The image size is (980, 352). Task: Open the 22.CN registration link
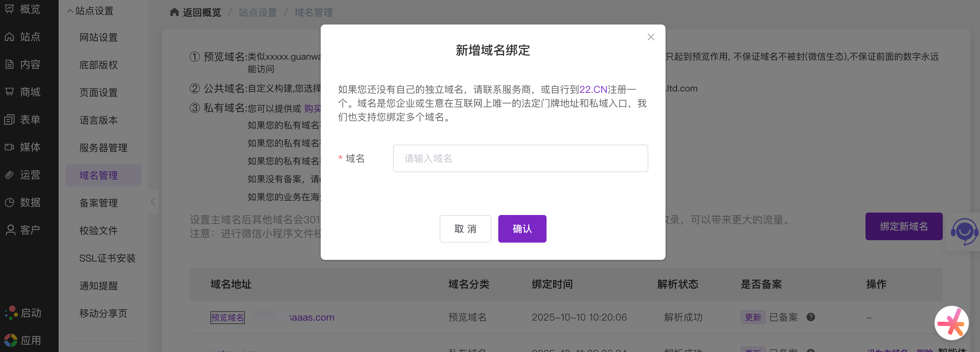click(593, 89)
